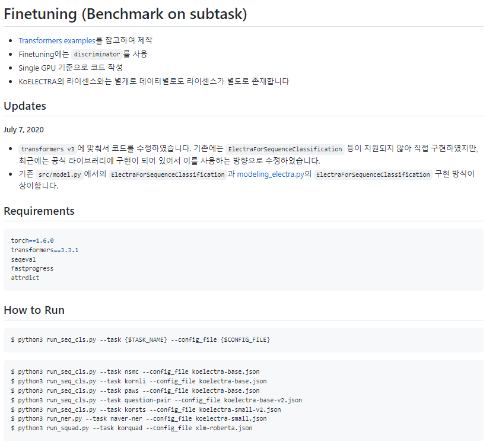Image resolution: width=499 pixels, height=448 pixels.
Task: Open the Transformers examples link
Action: (x=56, y=41)
